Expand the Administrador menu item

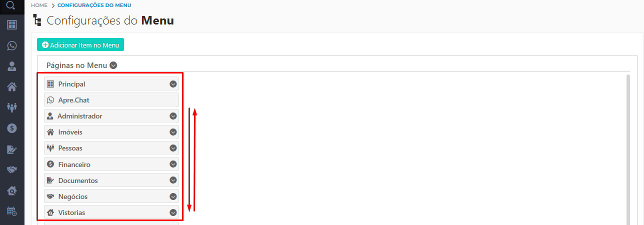click(x=173, y=116)
